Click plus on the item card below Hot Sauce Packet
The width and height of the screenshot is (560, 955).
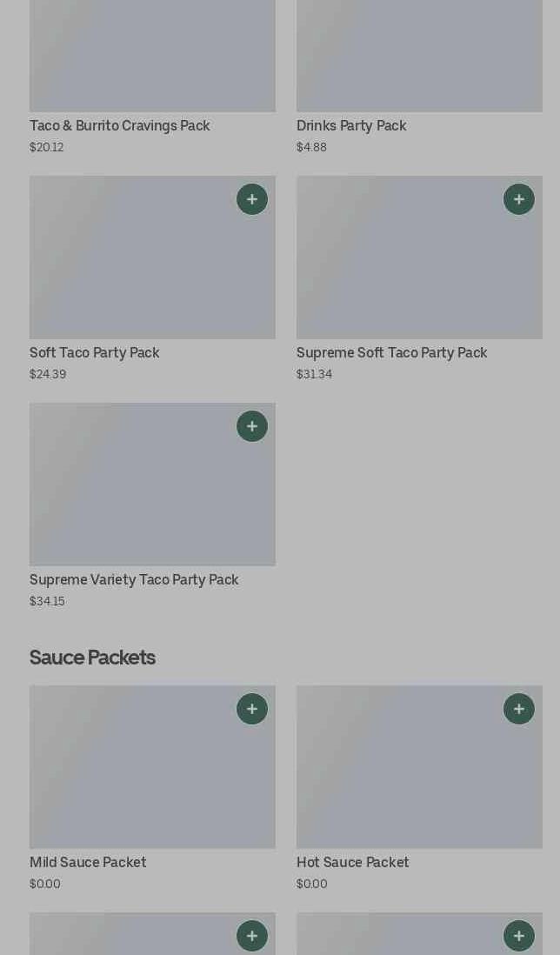(x=519, y=936)
